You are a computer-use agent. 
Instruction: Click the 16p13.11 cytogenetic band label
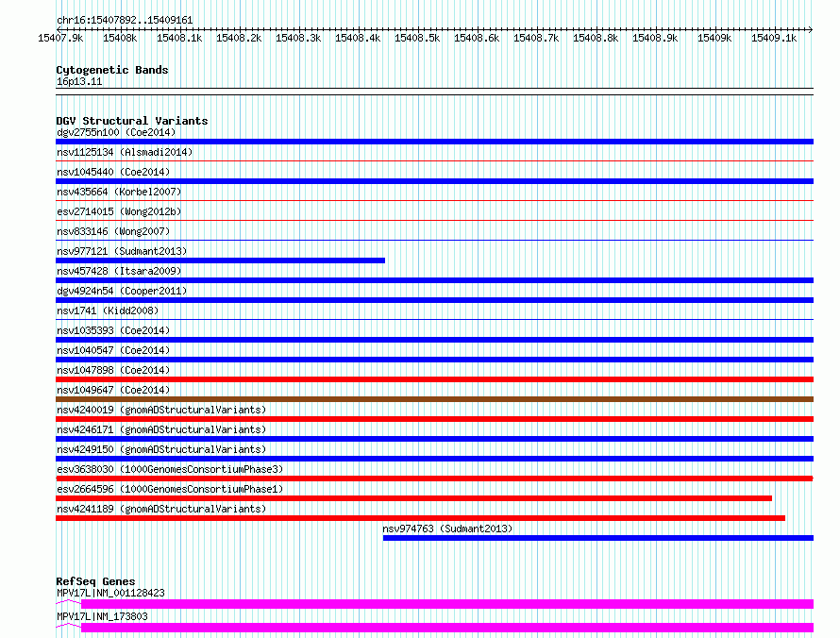click(79, 81)
